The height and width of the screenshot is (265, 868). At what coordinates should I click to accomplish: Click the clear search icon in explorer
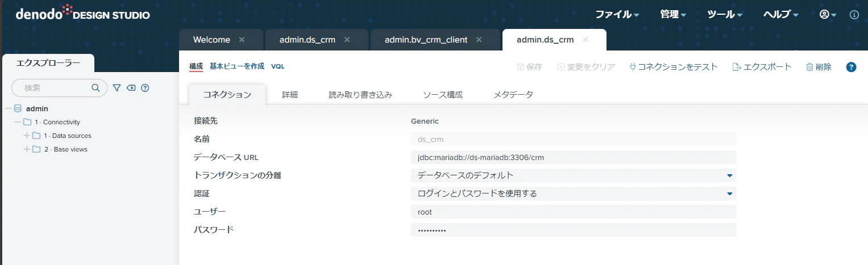tap(131, 88)
